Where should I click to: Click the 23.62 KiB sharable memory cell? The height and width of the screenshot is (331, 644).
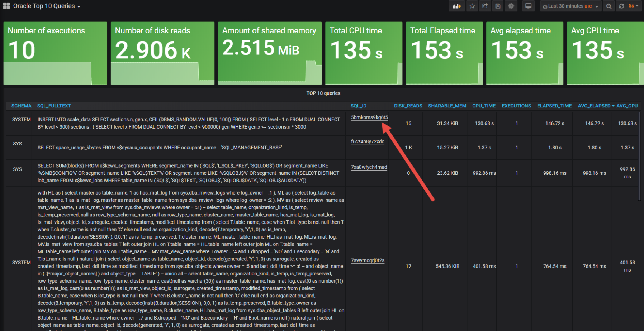(x=448, y=173)
